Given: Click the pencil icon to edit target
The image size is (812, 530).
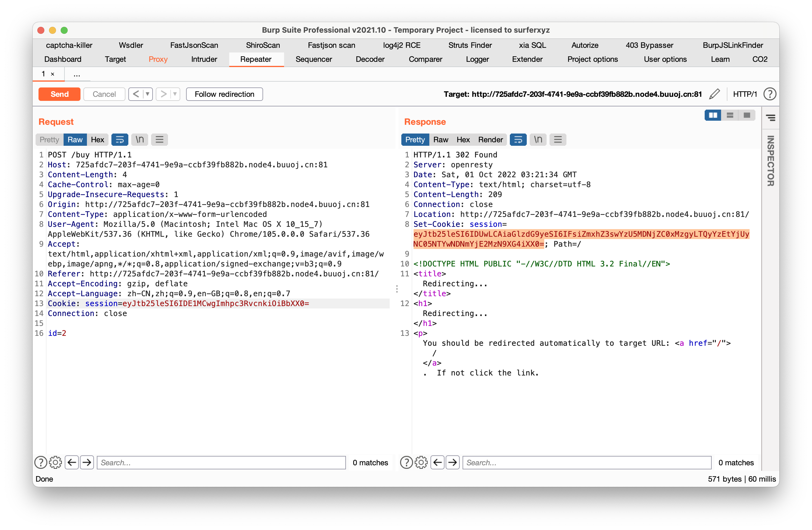Looking at the screenshot, I should [x=714, y=94].
